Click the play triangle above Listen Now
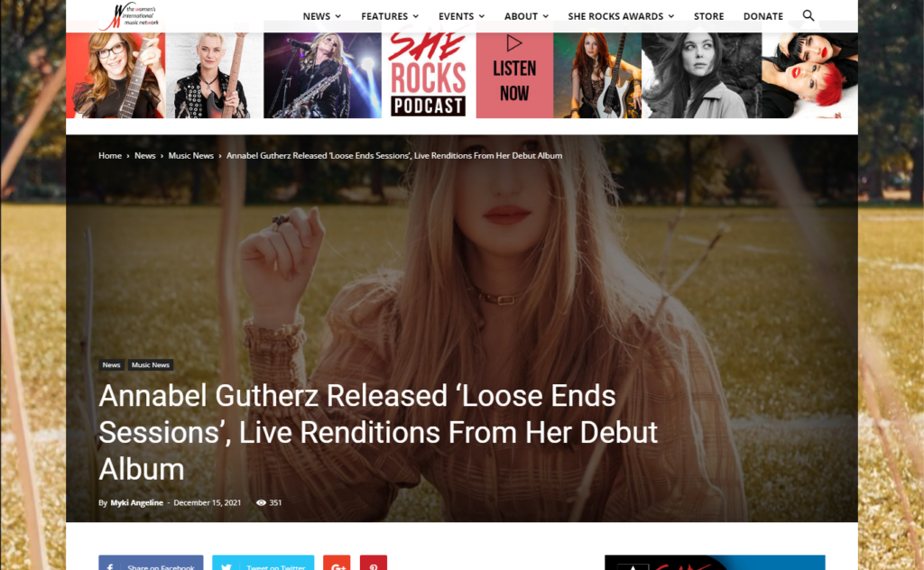This screenshot has height=570, width=924. 513,43
